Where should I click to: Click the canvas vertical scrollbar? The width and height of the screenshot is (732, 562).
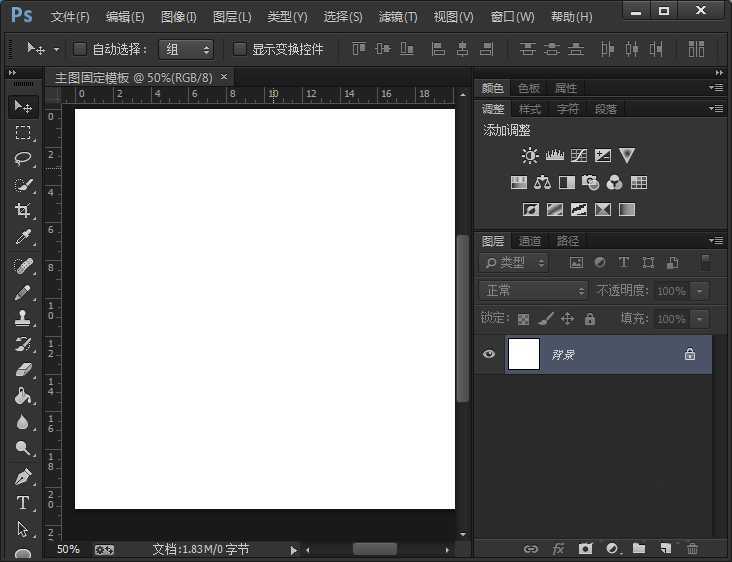(x=462, y=318)
